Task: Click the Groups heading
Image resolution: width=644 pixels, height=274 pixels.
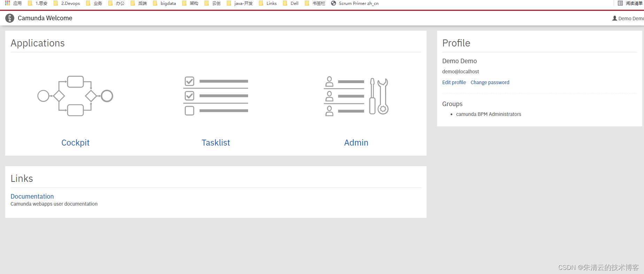Action: pos(452,104)
